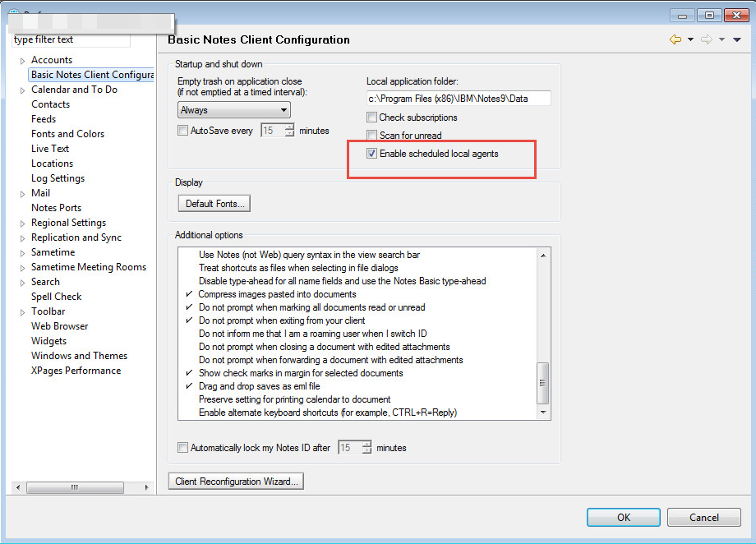The image size is (756, 544).
Task: Click Additional options scroll down arrow
Action: [543, 413]
